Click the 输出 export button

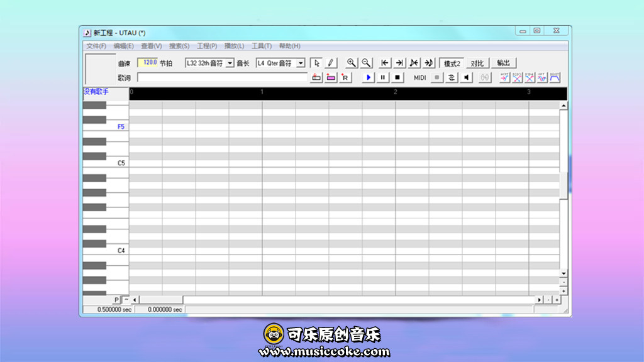(504, 63)
